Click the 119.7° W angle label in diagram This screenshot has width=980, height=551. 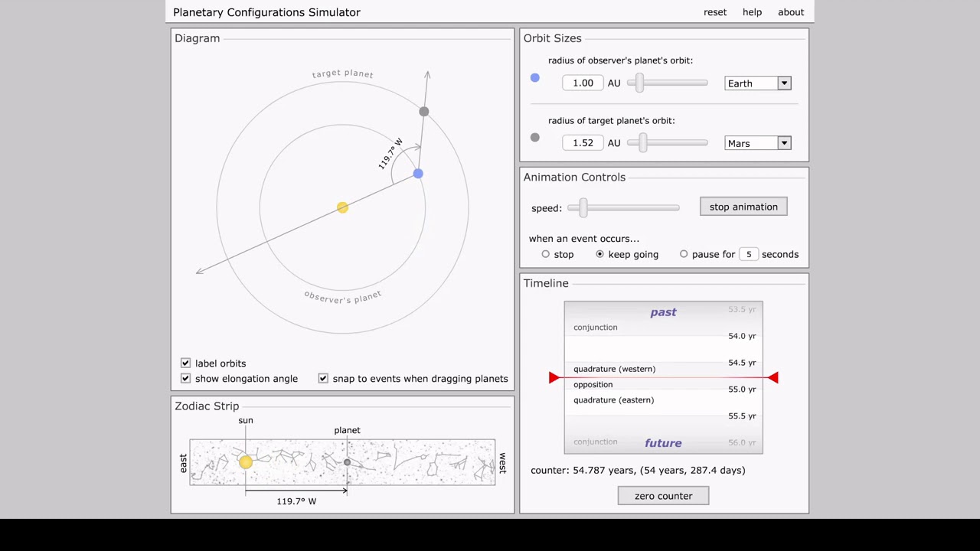pyautogui.click(x=390, y=154)
